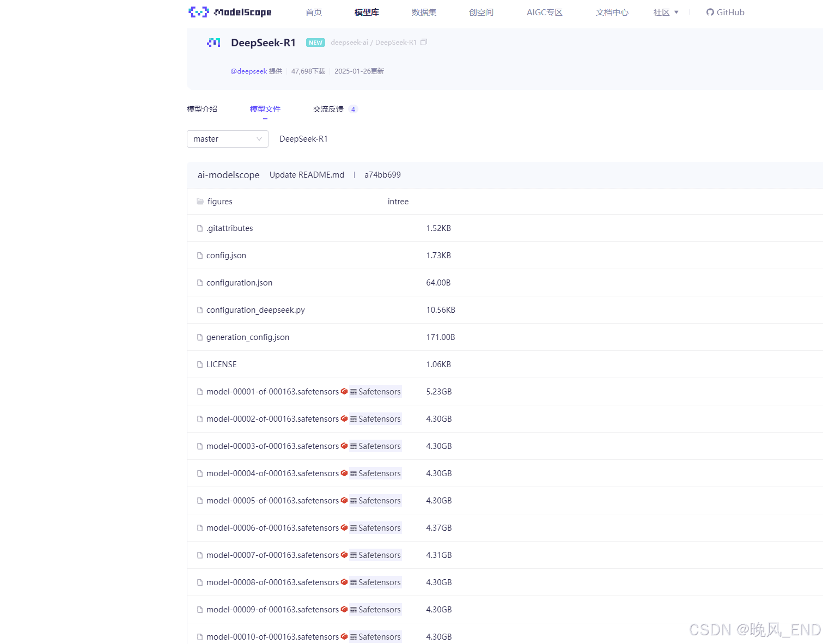Click the red LFS icon for model-00005
823x644 pixels.
(344, 500)
